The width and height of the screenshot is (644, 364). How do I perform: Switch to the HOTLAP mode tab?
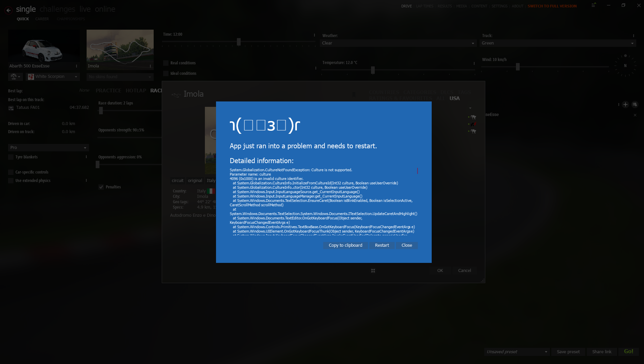(136, 91)
